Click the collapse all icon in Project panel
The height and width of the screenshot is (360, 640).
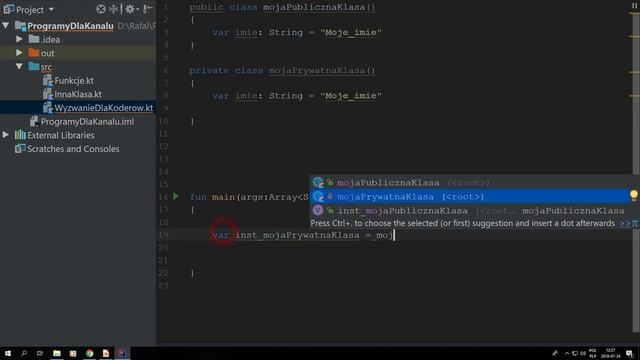pos(114,9)
